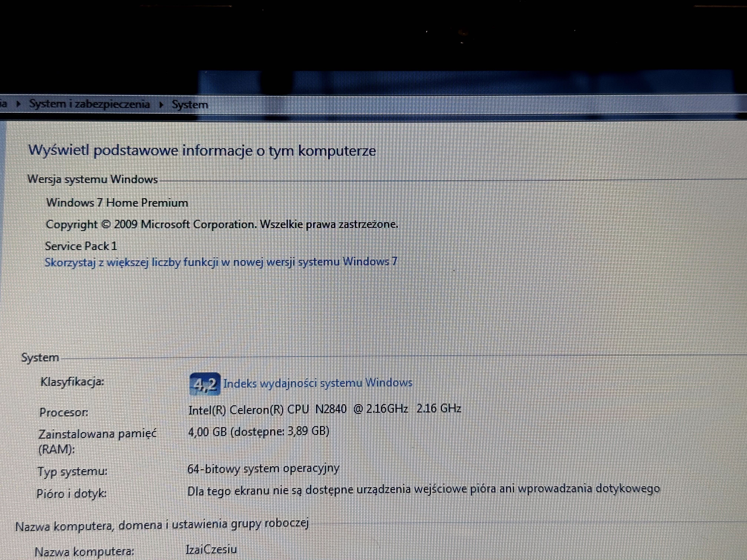Click the pen and touch availability message
Screen dimensions: 747x560
pos(424,489)
